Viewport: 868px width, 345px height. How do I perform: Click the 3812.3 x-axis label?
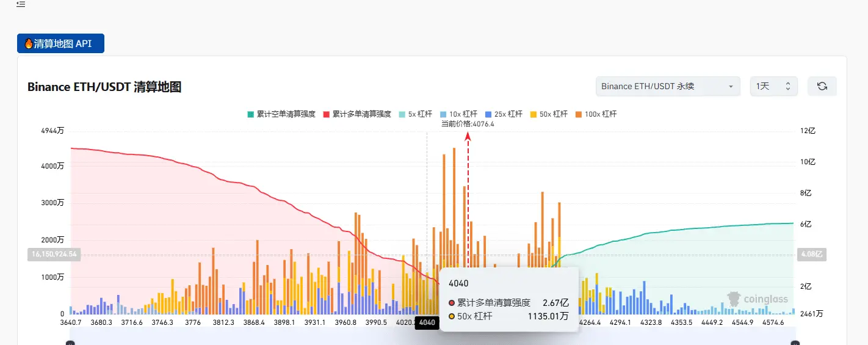(223, 322)
